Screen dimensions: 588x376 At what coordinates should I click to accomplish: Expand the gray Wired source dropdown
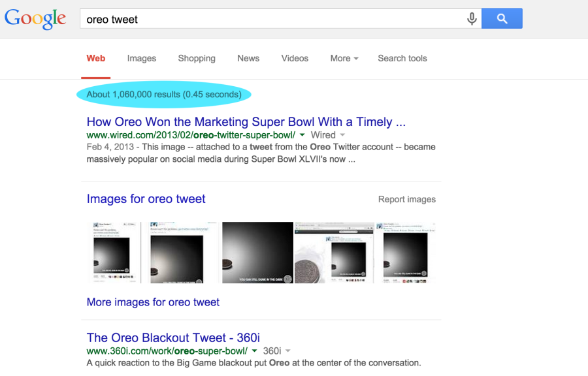coord(343,134)
